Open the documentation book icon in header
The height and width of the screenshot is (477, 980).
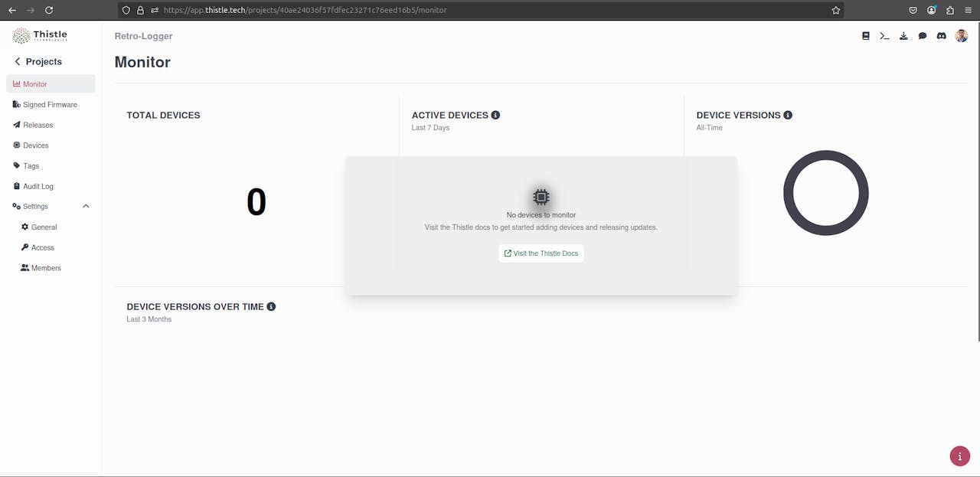[866, 36]
